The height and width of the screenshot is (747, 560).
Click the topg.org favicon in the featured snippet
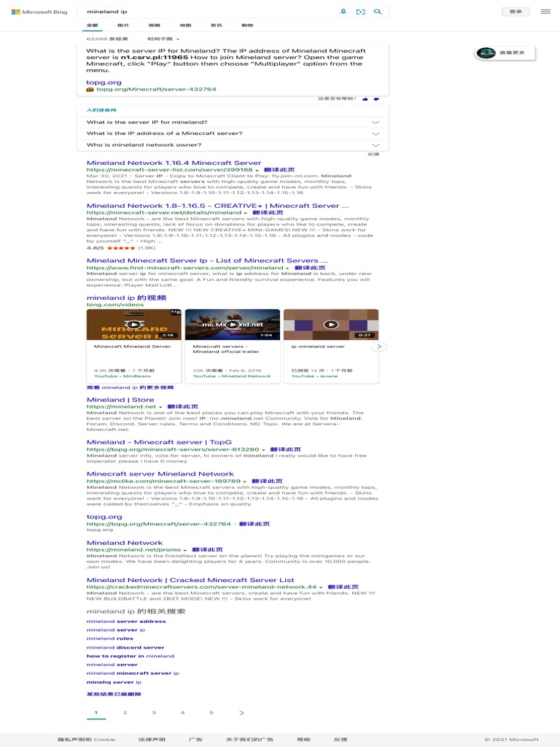point(90,89)
